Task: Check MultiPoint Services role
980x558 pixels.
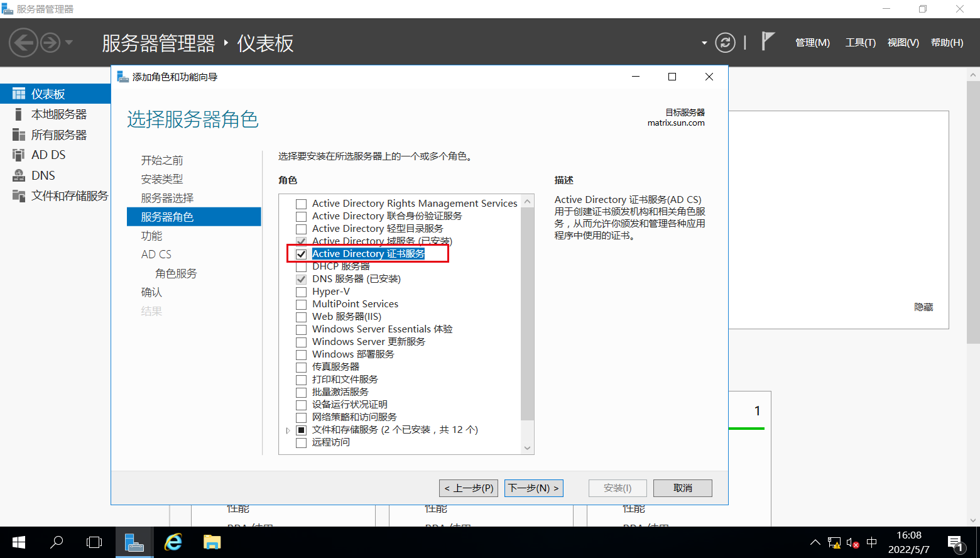Action: pos(302,304)
